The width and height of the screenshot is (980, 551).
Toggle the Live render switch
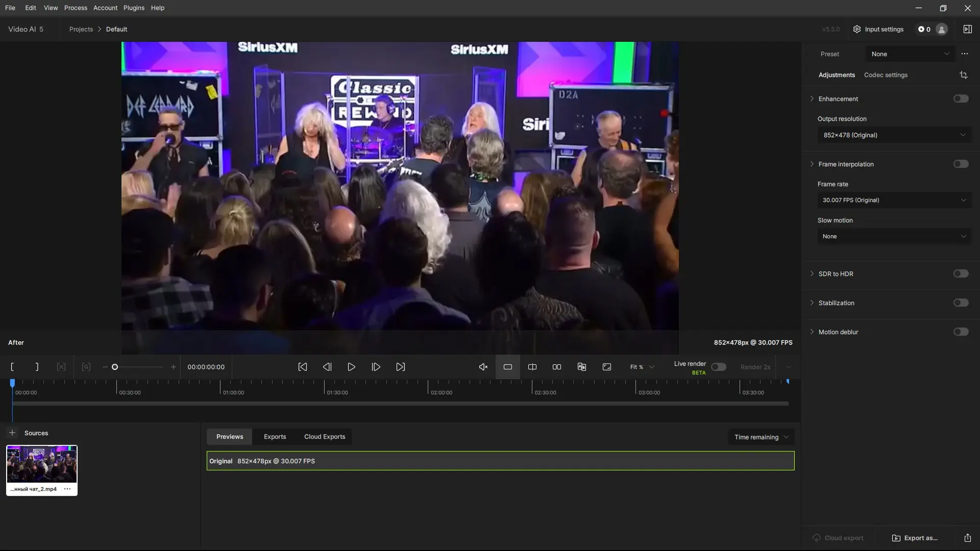point(718,367)
